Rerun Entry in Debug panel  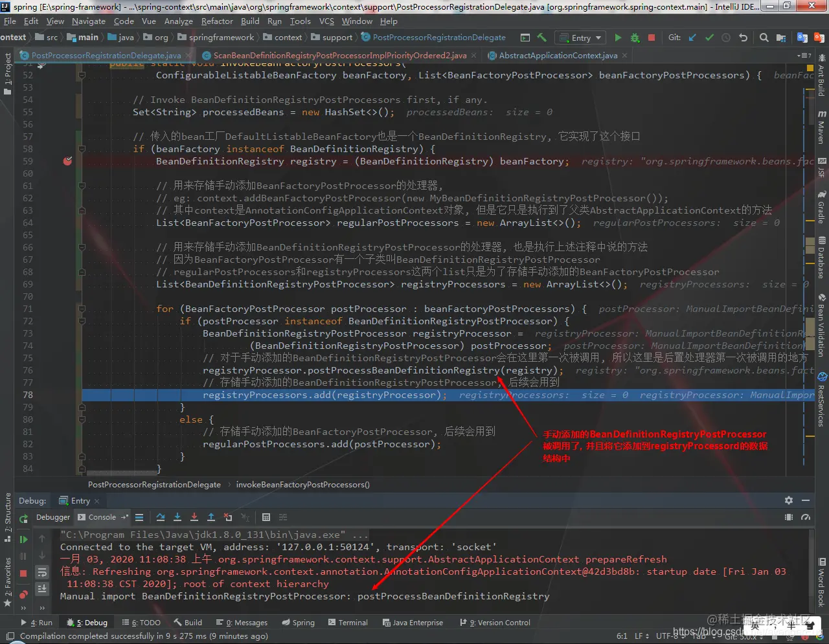(23, 518)
